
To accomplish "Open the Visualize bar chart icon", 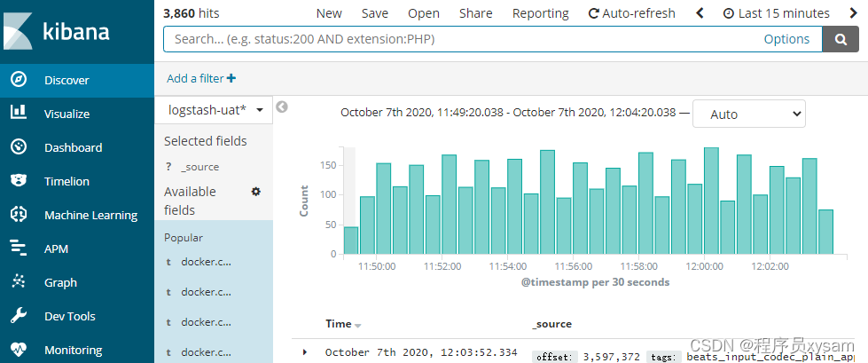I will pyautogui.click(x=19, y=113).
